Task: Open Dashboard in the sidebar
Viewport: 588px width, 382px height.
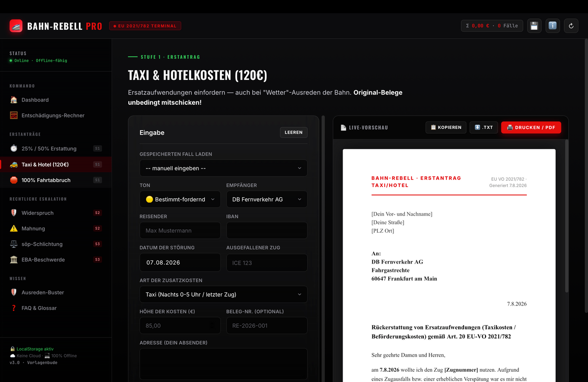Action: (55, 100)
